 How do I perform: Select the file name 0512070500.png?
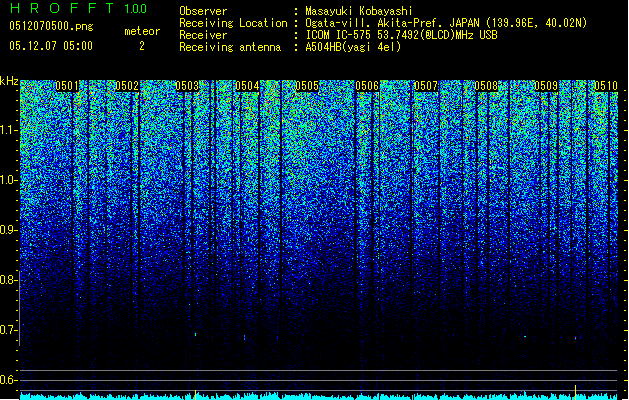pyautogui.click(x=51, y=26)
